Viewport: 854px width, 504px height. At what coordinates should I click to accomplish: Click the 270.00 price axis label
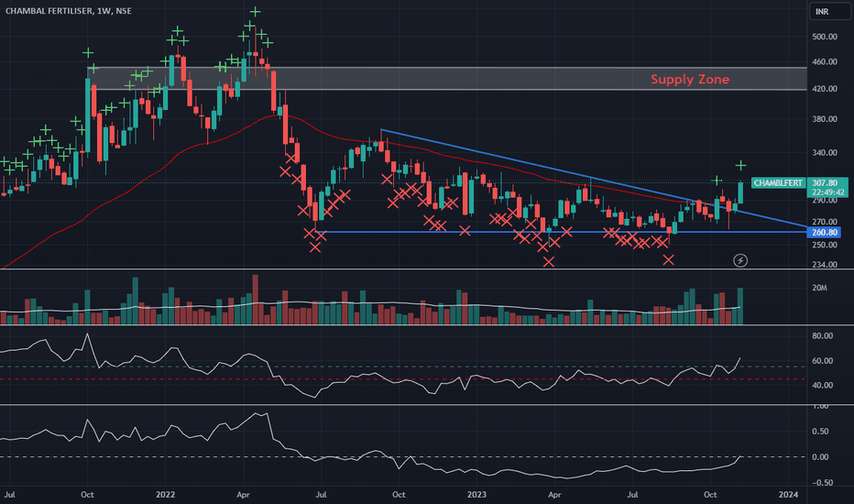824,223
